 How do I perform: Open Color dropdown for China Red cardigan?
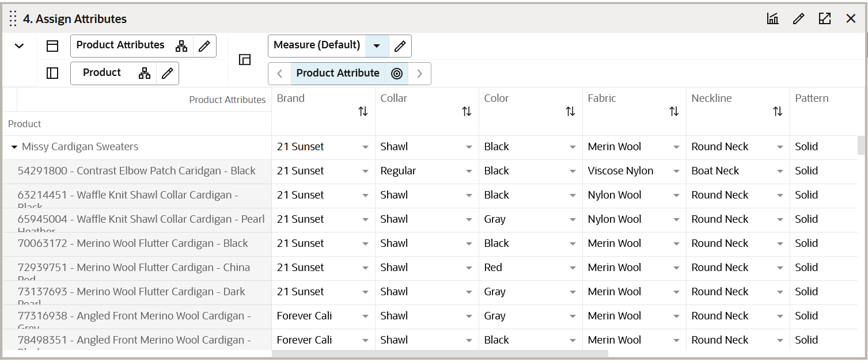tap(573, 268)
